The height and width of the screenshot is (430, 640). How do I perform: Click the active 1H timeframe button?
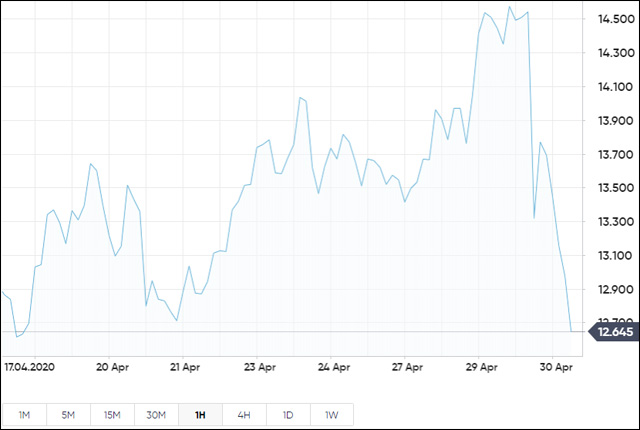coord(200,414)
